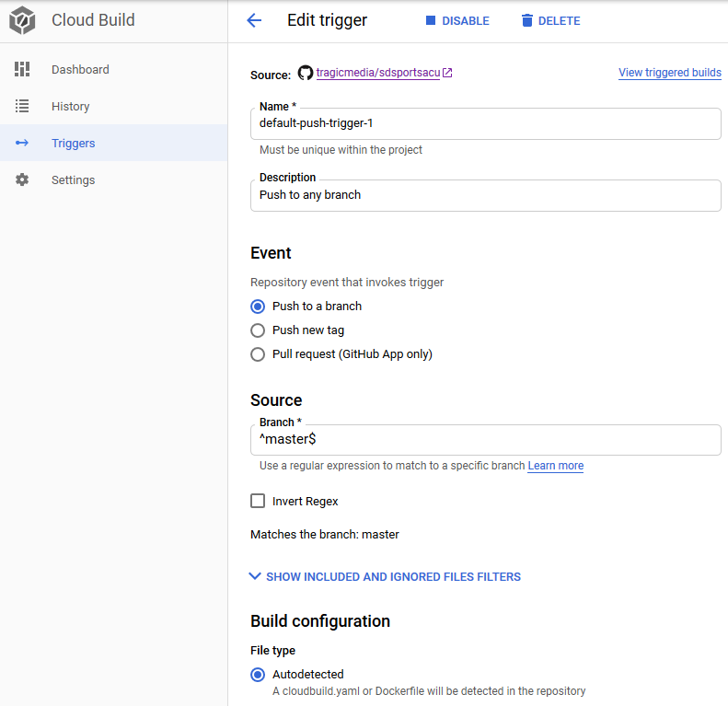Click 'Repository event that invokes trigger' text

tap(347, 283)
